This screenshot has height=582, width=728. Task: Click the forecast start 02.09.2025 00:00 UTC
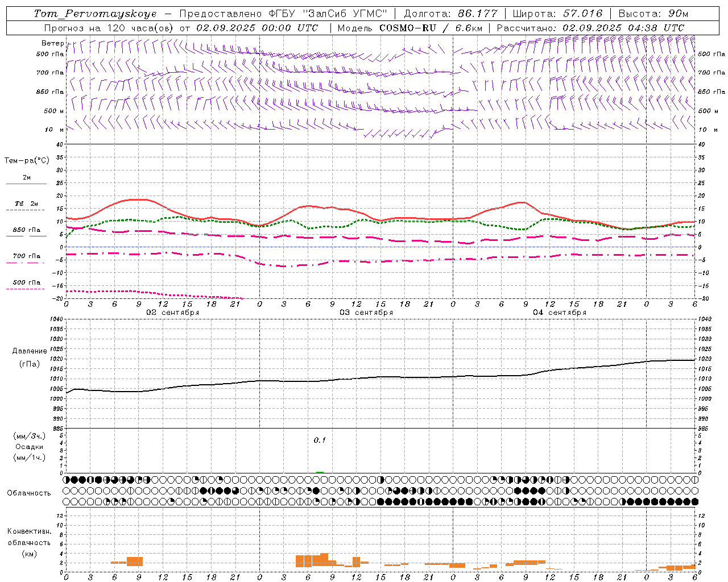click(x=257, y=28)
